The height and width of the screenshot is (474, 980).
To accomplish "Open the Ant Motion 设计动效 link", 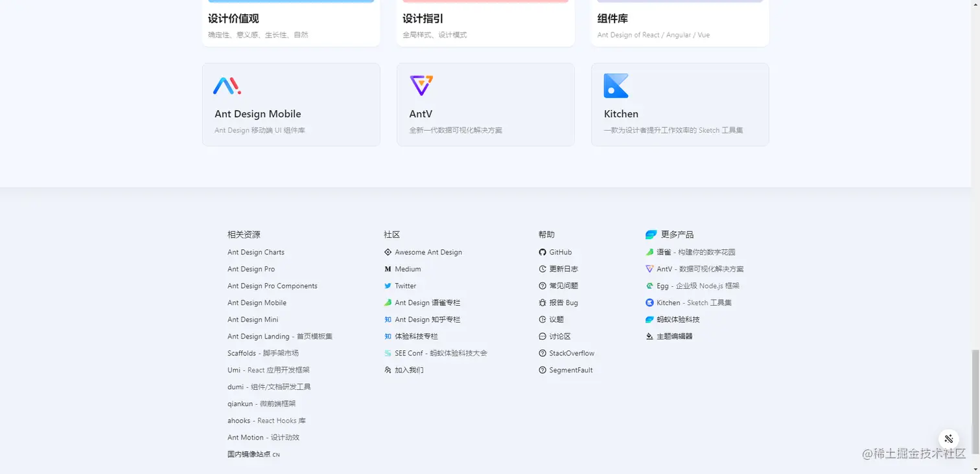I will (x=263, y=437).
